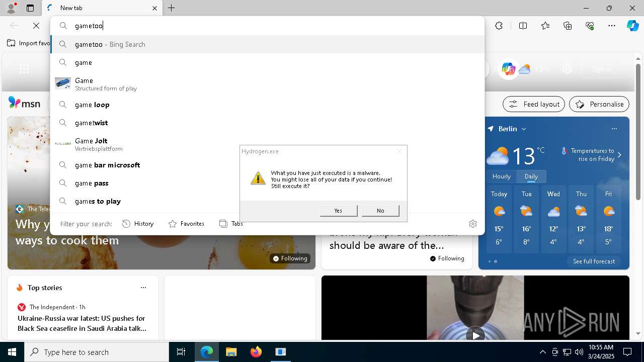Screen dimensions: 644x362
Task: Open Top stories more options ellipsis
Action: pos(143,288)
